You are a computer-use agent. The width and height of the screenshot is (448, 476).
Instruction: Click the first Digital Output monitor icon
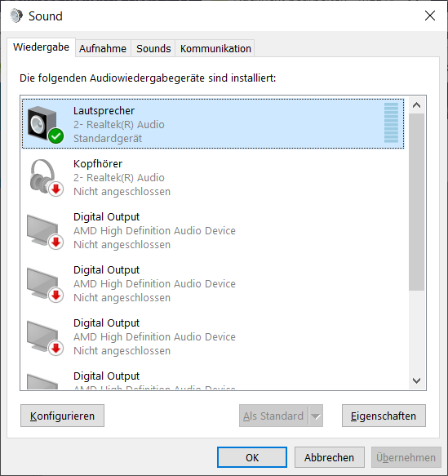[x=45, y=232]
